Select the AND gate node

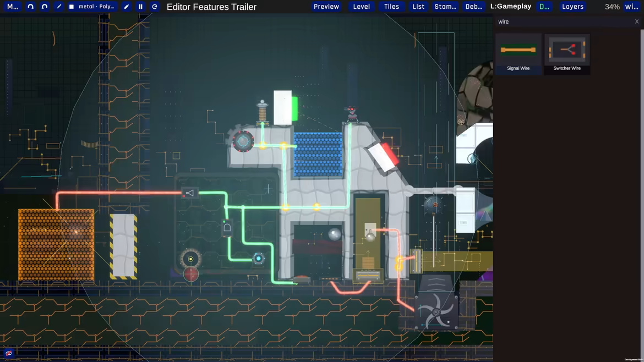[227, 228]
